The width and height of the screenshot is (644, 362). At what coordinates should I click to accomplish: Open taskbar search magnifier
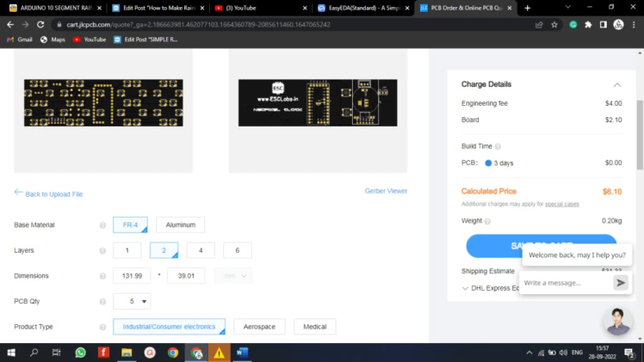tap(34, 353)
